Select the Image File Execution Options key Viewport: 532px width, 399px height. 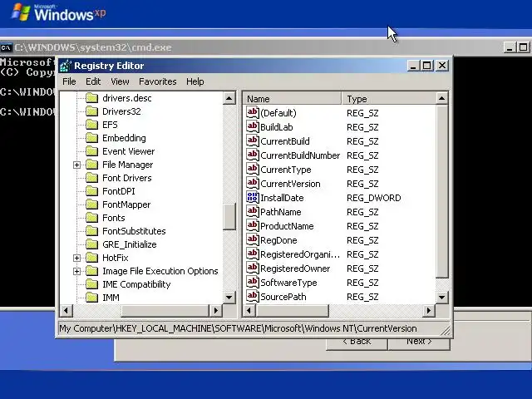click(x=160, y=271)
